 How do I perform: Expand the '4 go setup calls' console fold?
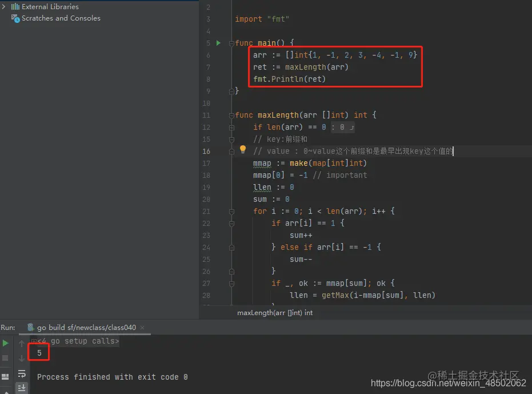34,341
